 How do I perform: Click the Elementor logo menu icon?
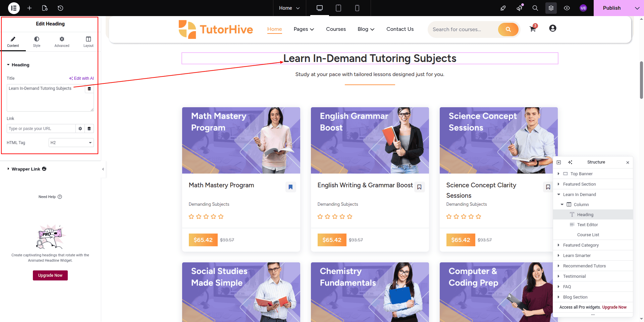[x=14, y=8]
